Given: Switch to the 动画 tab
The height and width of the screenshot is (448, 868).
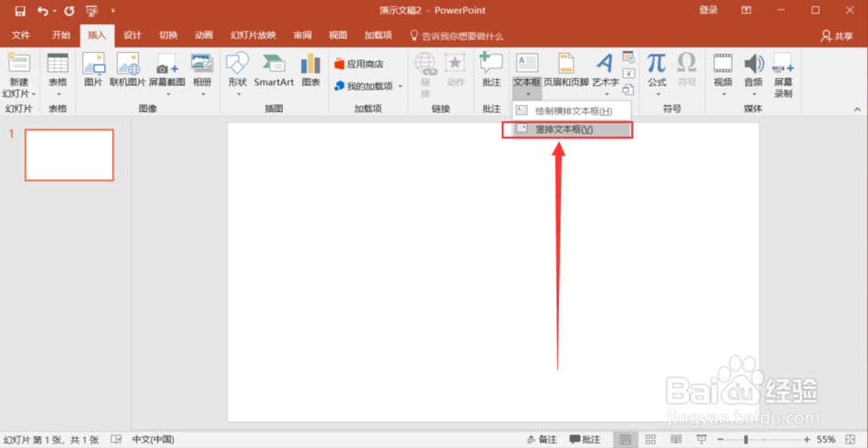Looking at the screenshot, I should click(x=204, y=36).
